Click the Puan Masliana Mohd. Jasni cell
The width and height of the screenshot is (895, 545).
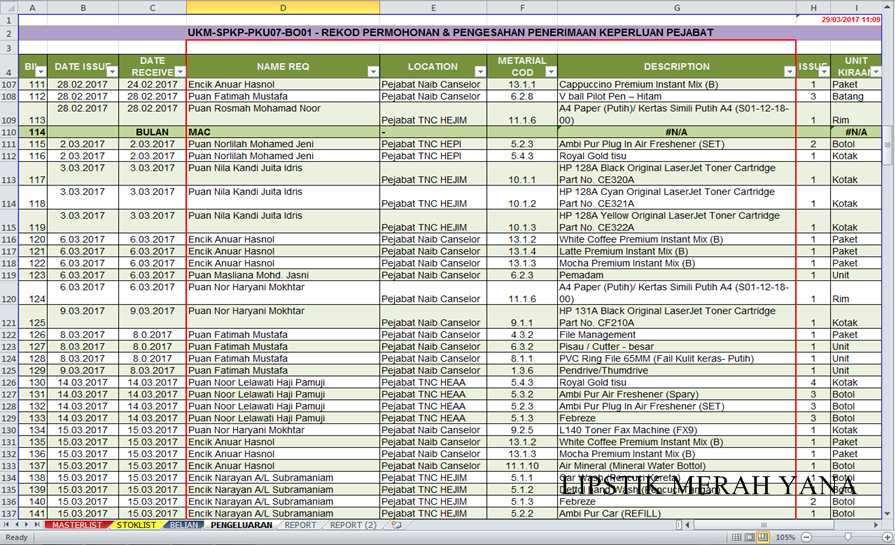click(x=283, y=275)
